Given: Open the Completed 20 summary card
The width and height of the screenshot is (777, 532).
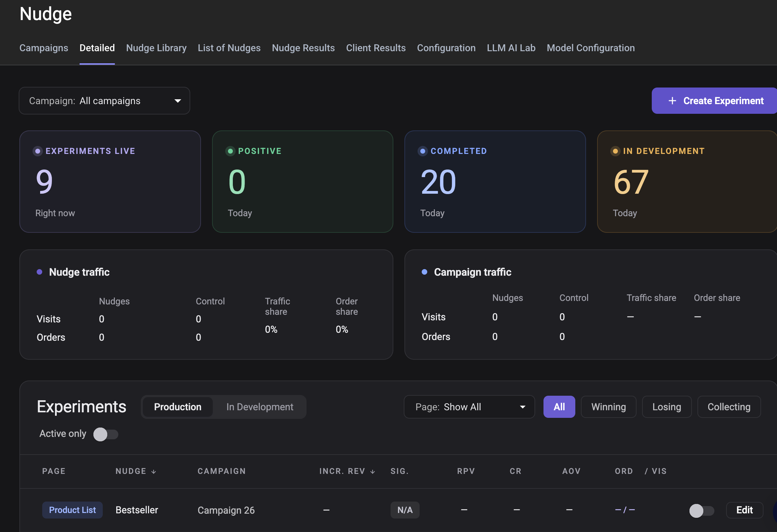Looking at the screenshot, I should pos(495,182).
